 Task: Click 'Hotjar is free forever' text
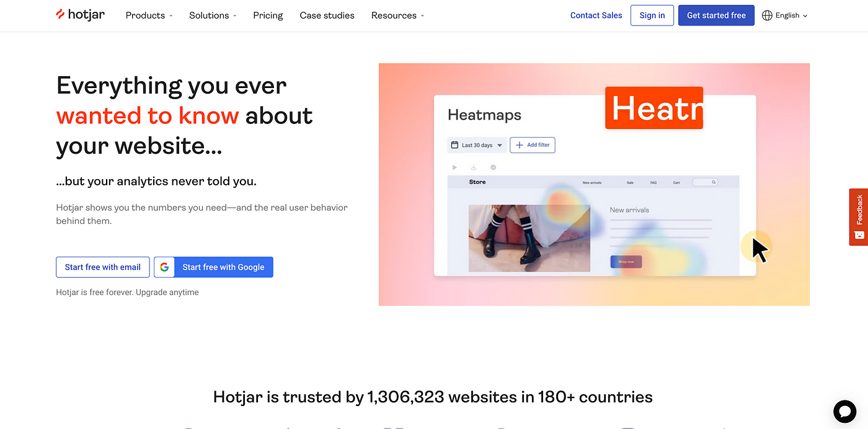tap(127, 292)
